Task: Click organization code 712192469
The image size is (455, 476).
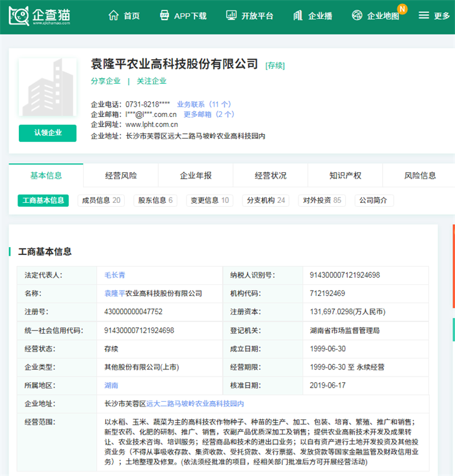Action: coord(327,293)
